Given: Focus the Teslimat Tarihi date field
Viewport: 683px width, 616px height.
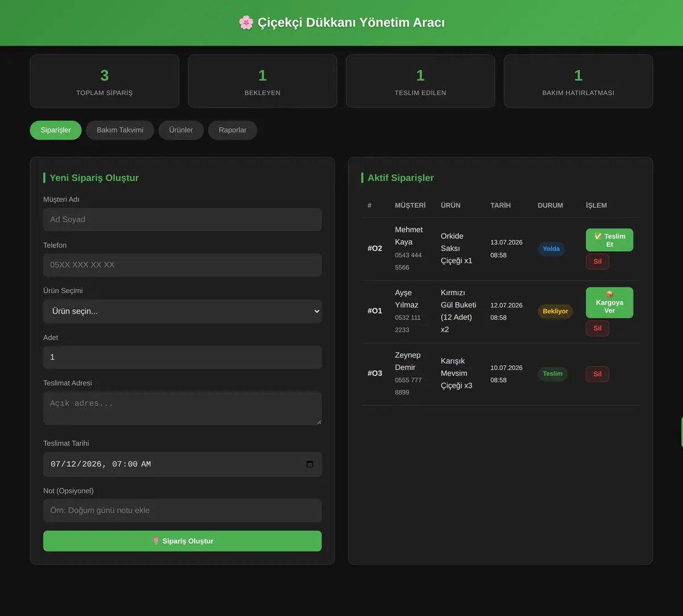Looking at the screenshot, I should coord(182,464).
